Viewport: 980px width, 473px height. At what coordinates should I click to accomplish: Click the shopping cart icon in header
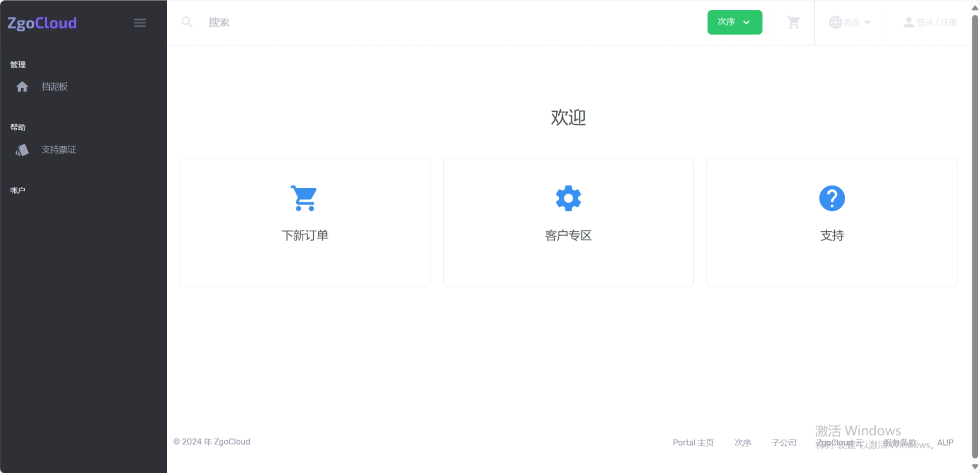tap(793, 22)
